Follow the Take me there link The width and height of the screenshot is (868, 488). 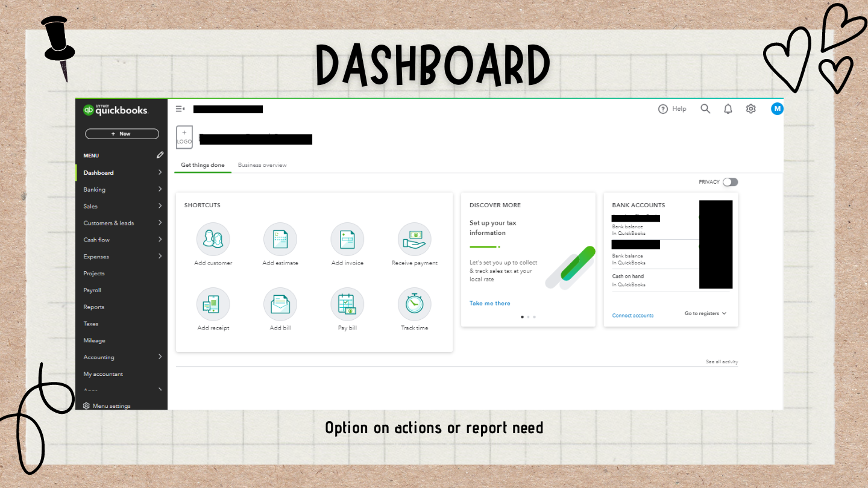click(x=490, y=304)
